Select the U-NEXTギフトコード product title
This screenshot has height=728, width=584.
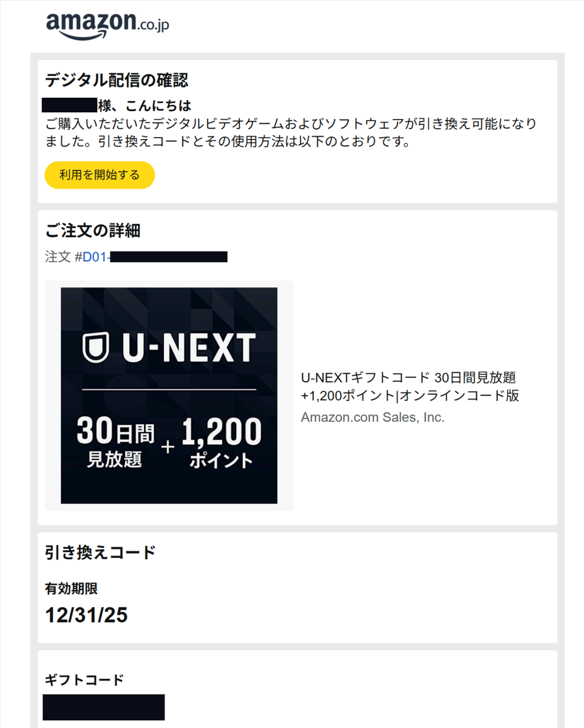(410, 386)
